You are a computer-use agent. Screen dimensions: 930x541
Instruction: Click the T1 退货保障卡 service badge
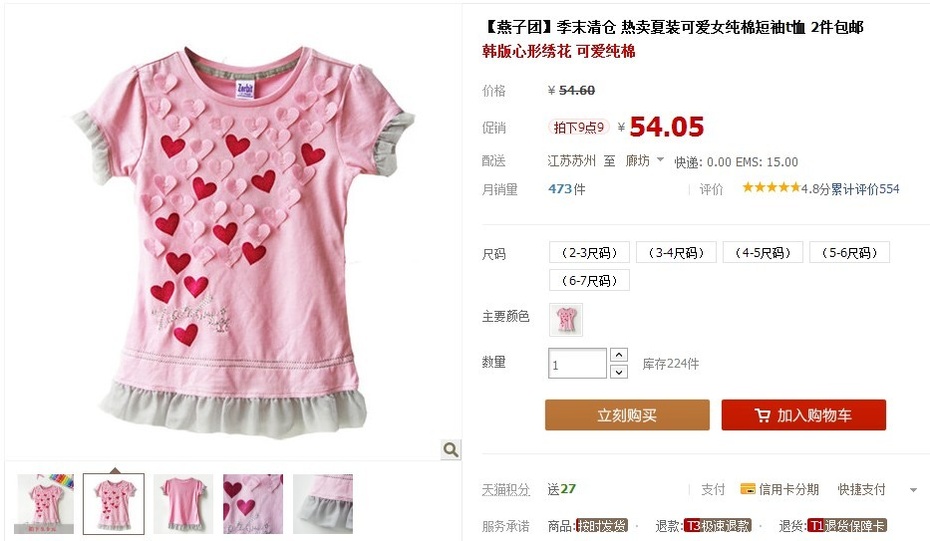[847, 526]
